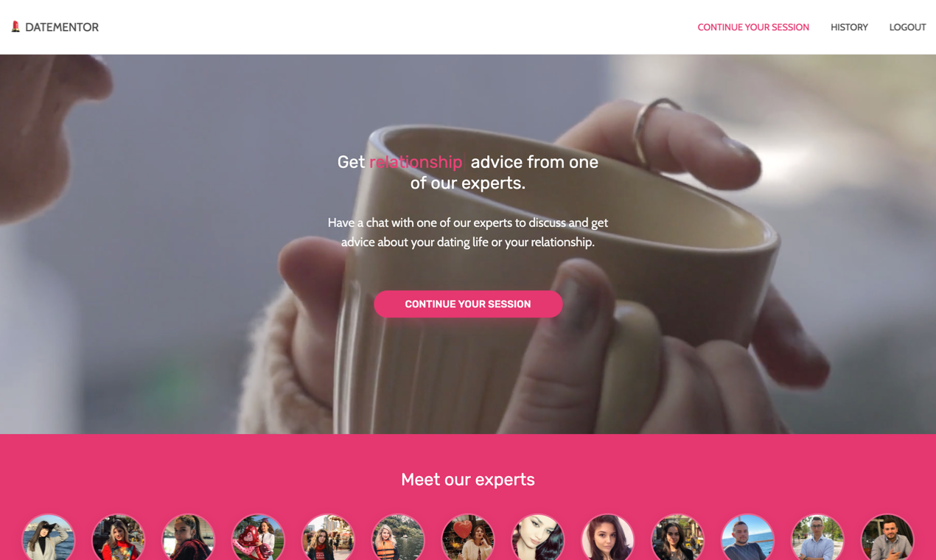Viewport: 936px width, 560px height.
Task: Select the fifth expert standing in a street
Action: coord(328,538)
